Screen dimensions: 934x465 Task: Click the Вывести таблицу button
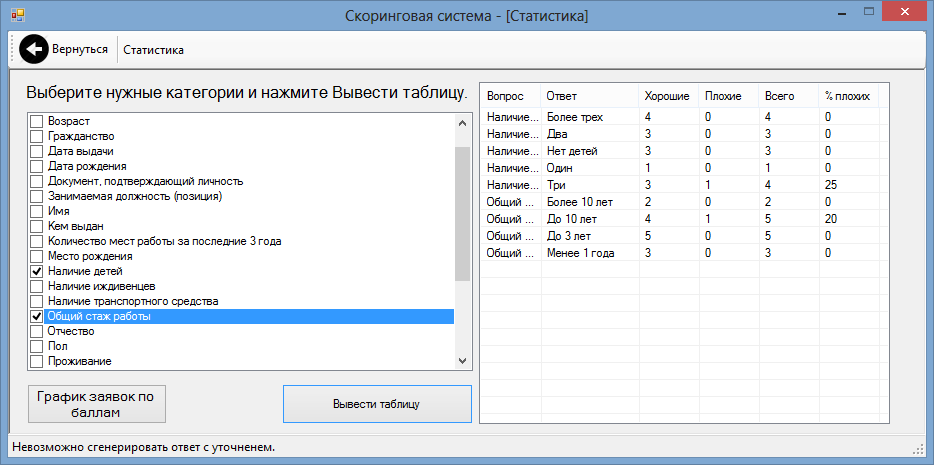(377, 404)
